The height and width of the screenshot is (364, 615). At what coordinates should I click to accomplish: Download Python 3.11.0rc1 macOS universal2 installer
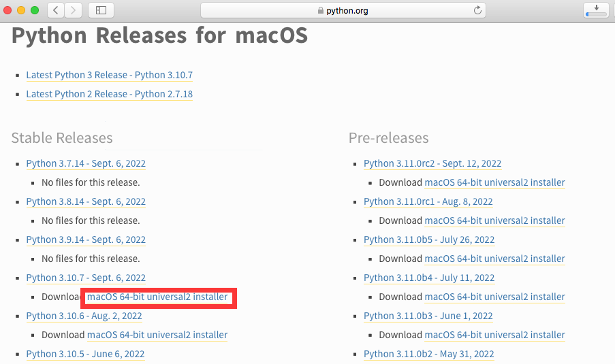pyautogui.click(x=494, y=220)
